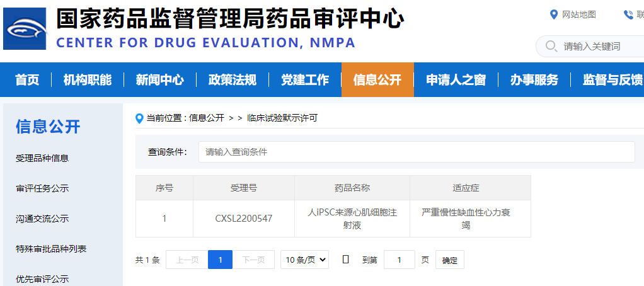The height and width of the screenshot is (286, 644).
Task: Select the 信息公开 highlighted tab
Action: [x=377, y=79]
